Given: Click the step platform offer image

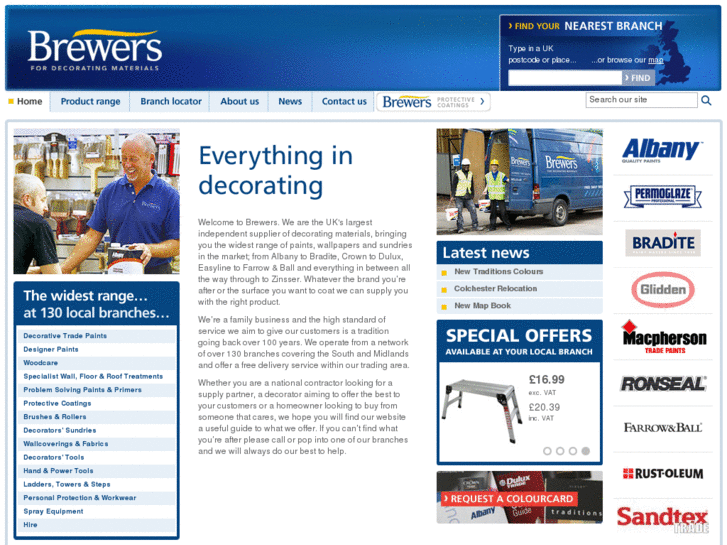Looking at the screenshot, I should coord(481,409).
